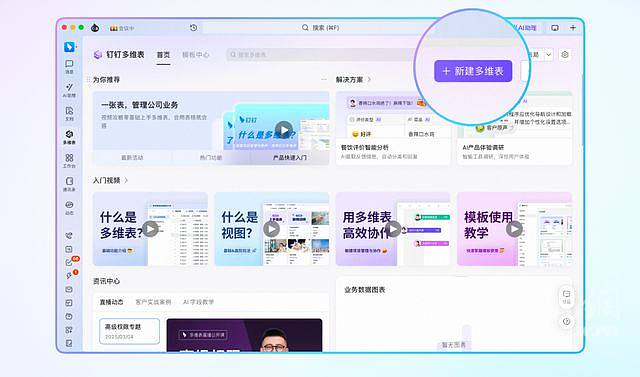Open the 多维表 sidebar icon
Viewport: 640px width, 377px height.
point(69,137)
